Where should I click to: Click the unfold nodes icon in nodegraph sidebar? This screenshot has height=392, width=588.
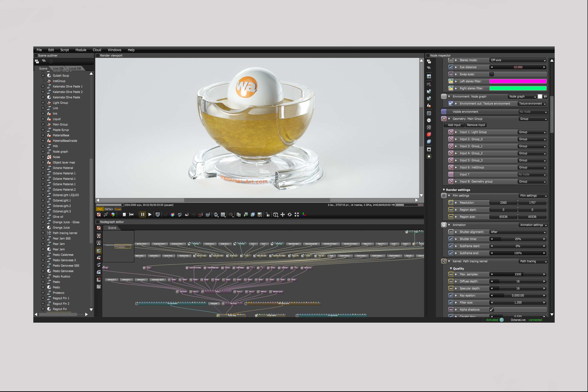coord(99,236)
